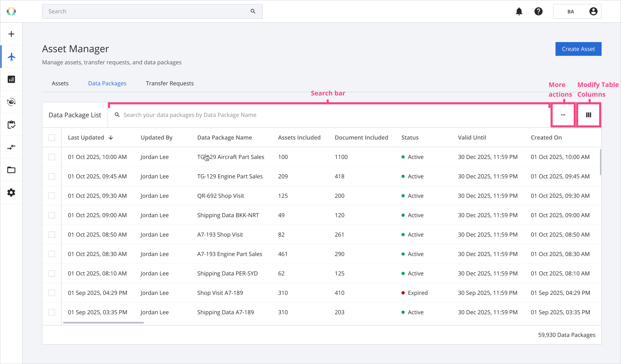Sort by the Last Updated column arrow

(111, 138)
